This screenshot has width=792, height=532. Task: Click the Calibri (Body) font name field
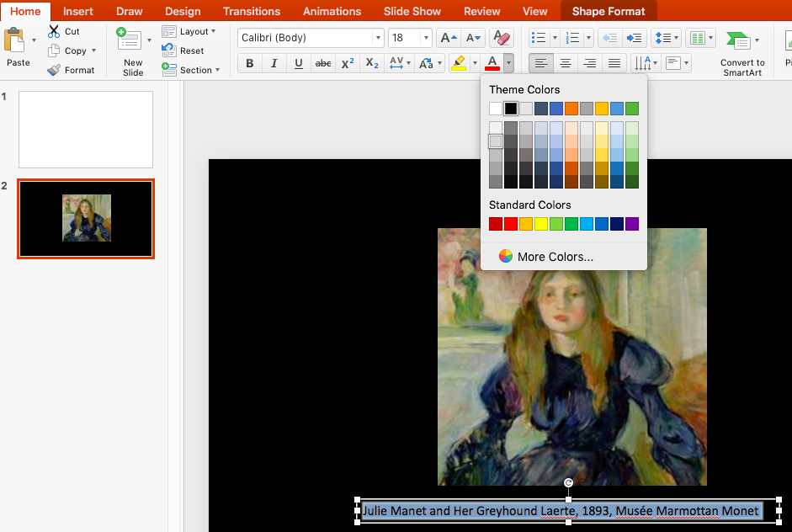tap(306, 38)
